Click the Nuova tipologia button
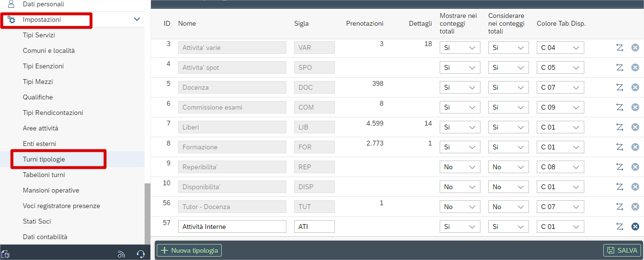The width and height of the screenshot is (644, 260). pyautogui.click(x=189, y=250)
